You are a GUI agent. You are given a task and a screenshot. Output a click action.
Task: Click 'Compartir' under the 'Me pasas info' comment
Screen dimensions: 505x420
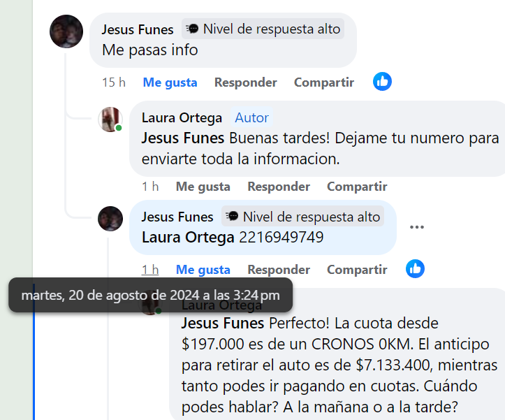323,82
